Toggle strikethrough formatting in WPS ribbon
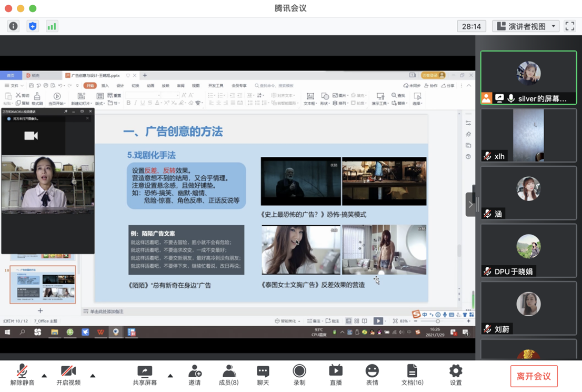582x392 pixels. tap(150, 103)
